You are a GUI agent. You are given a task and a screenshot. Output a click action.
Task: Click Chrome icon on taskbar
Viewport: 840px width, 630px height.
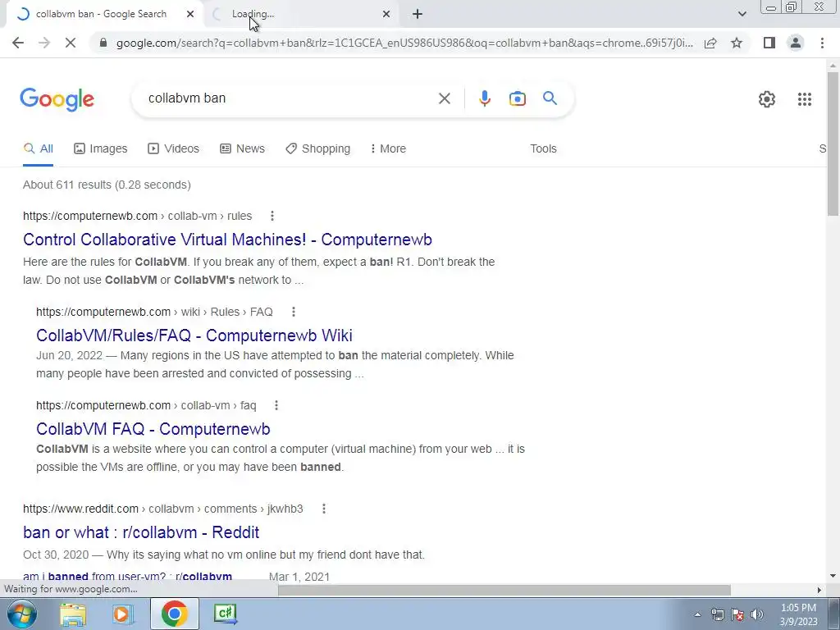tap(174, 614)
